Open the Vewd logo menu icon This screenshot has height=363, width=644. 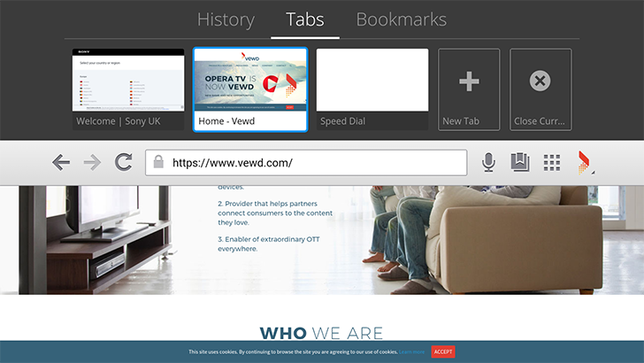coord(585,163)
